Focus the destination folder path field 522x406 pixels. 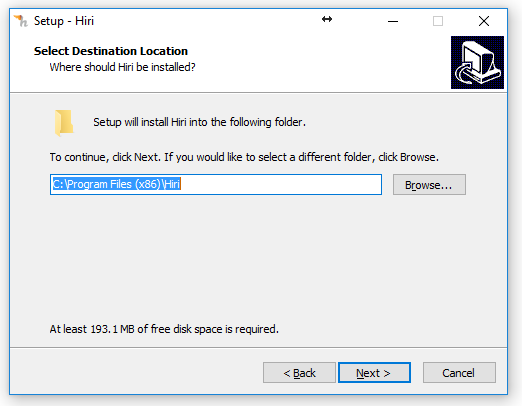pyautogui.click(x=216, y=184)
